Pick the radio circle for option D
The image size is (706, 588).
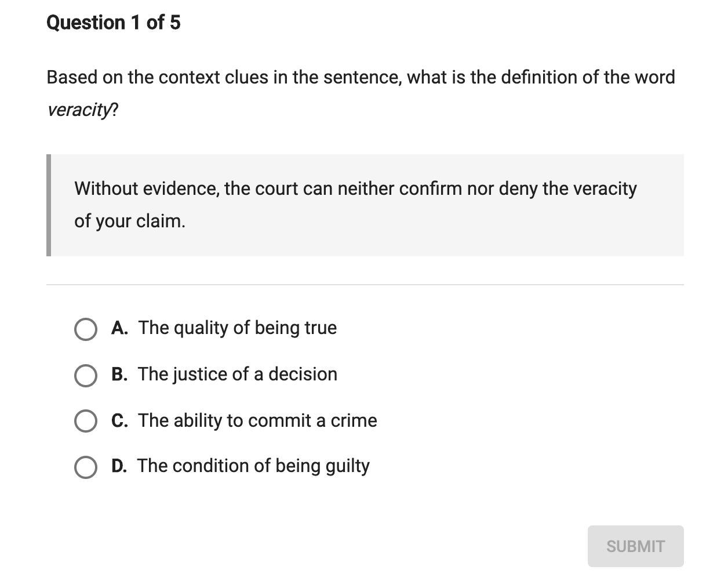pos(86,467)
